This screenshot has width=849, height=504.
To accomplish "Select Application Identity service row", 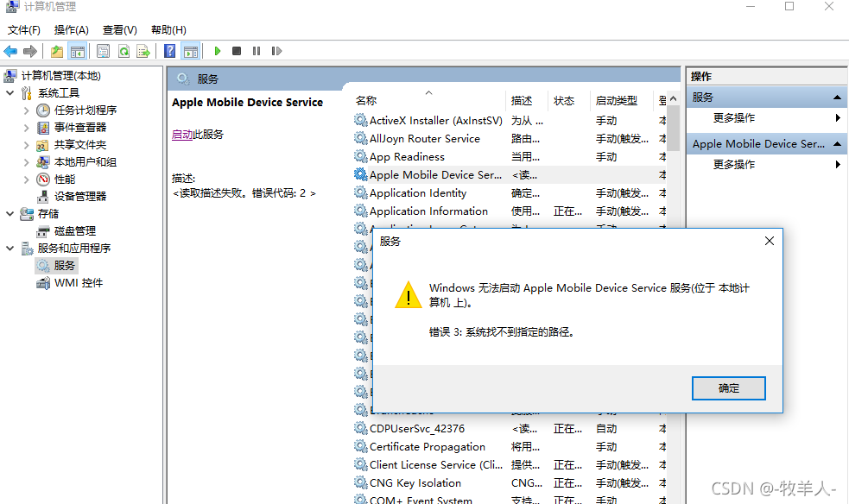I will tap(510, 193).
